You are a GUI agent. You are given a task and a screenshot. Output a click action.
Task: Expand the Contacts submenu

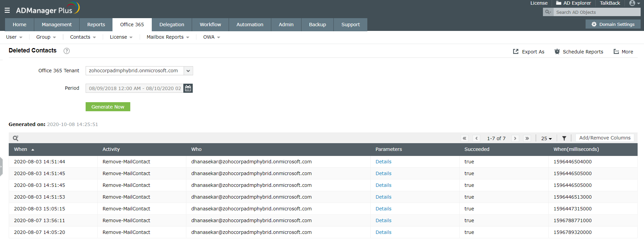[x=83, y=37]
